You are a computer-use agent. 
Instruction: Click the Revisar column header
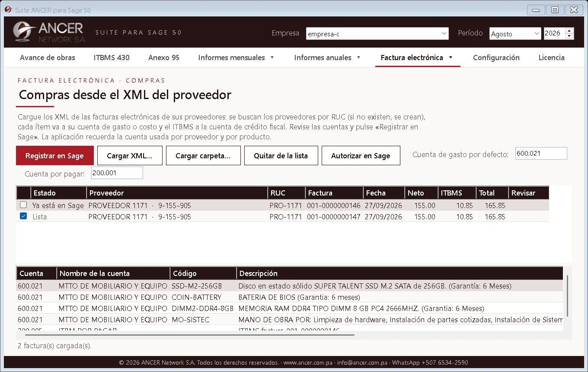528,193
